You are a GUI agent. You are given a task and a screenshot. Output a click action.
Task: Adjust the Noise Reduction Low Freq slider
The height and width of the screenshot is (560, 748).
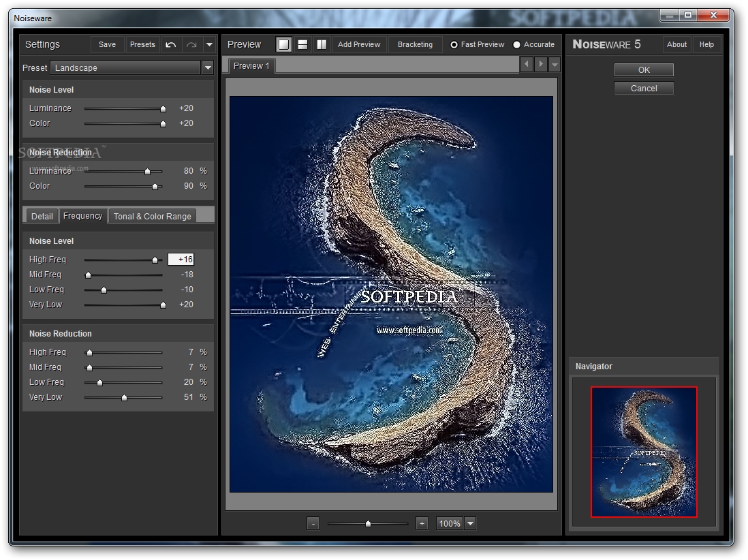pos(99,383)
